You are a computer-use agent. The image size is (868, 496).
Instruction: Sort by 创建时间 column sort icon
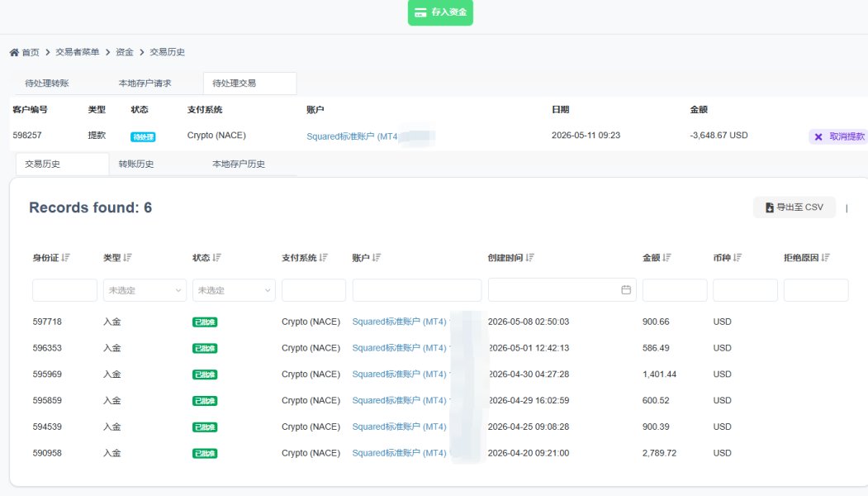click(x=529, y=258)
